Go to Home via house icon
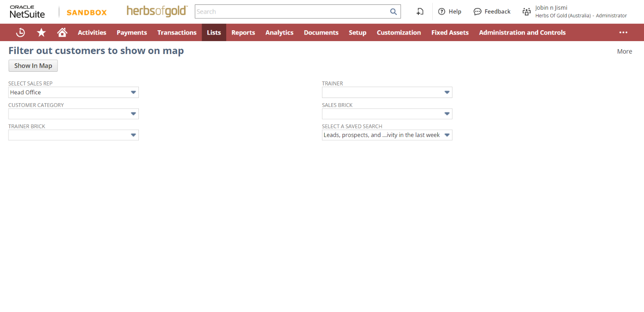Screen dimensions: 644x312 62,32
